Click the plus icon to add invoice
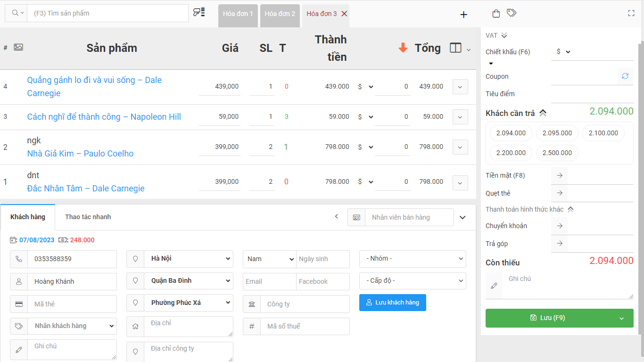The image size is (644, 362). (463, 15)
